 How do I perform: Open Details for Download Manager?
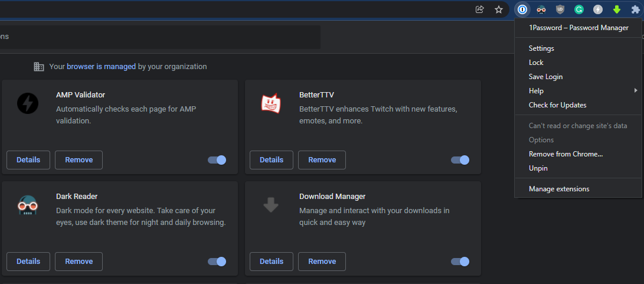pos(272,262)
